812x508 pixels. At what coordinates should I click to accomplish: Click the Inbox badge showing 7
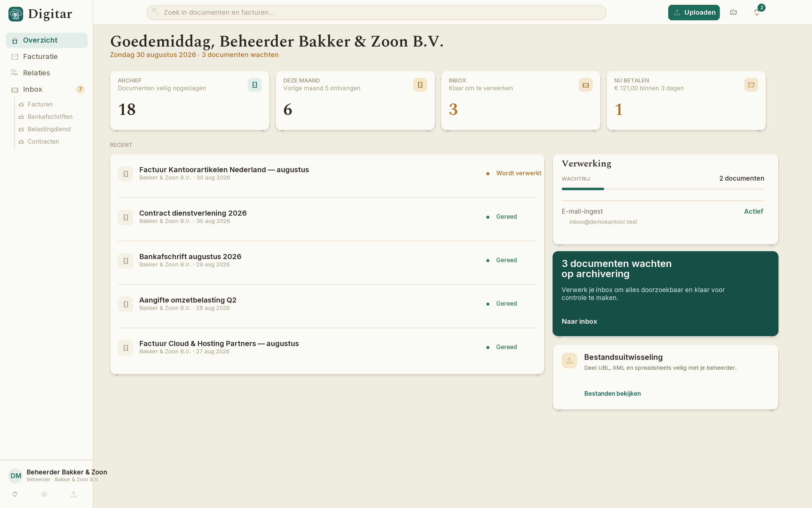pos(80,89)
